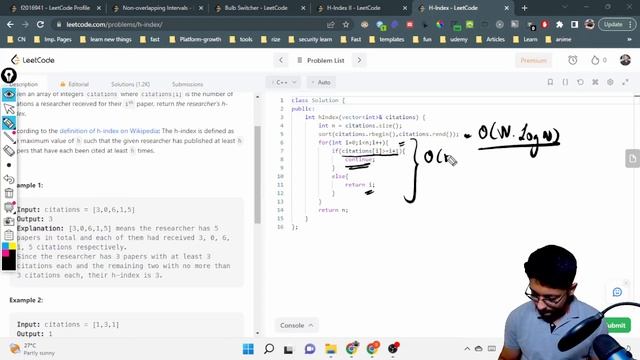Take a screenshot with the camera icon
This screenshot has height=360, width=640.
click(x=9, y=221)
